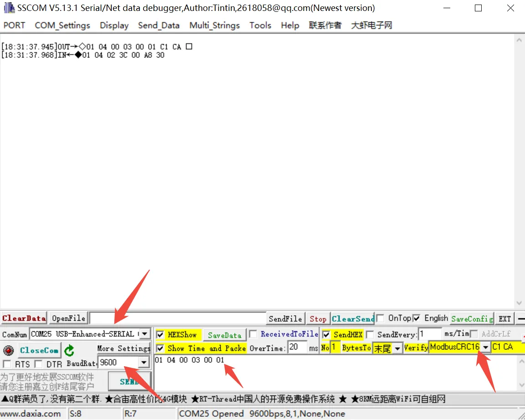Open More Settings

click(x=124, y=348)
